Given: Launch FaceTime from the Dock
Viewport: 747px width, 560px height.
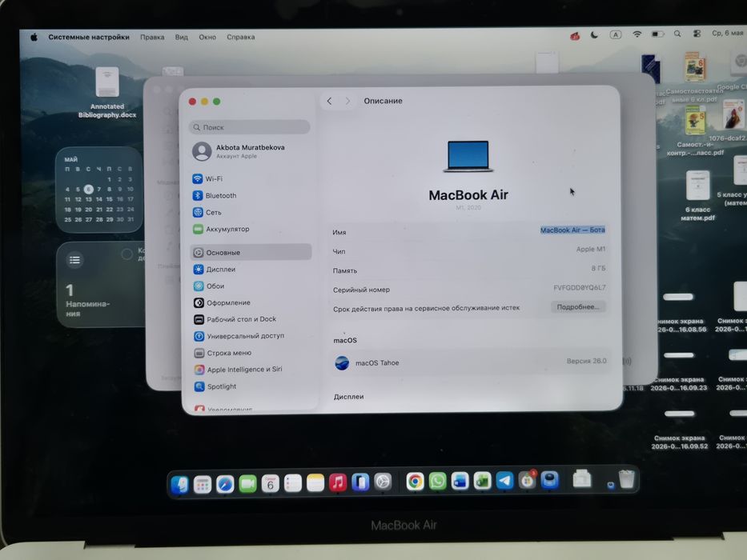Looking at the screenshot, I should click(247, 484).
